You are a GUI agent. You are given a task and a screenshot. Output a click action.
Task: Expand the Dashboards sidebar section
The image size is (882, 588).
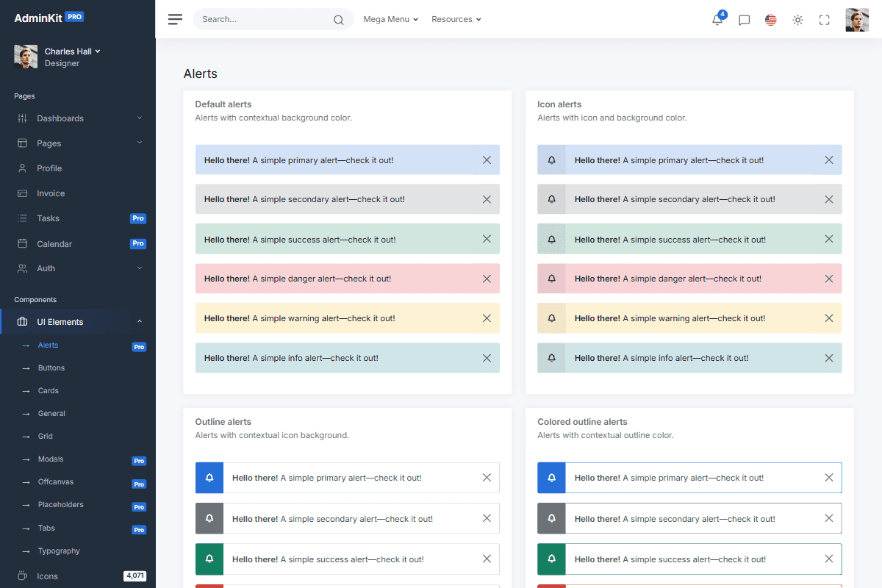pyautogui.click(x=140, y=118)
